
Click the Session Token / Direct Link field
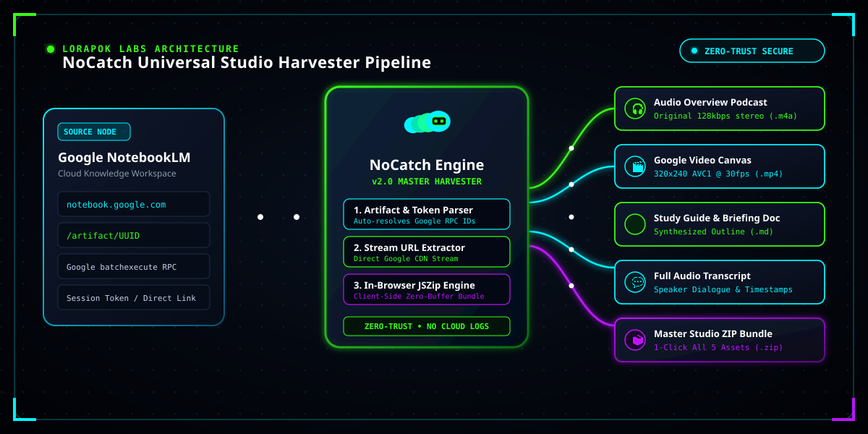(x=134, y=297)
